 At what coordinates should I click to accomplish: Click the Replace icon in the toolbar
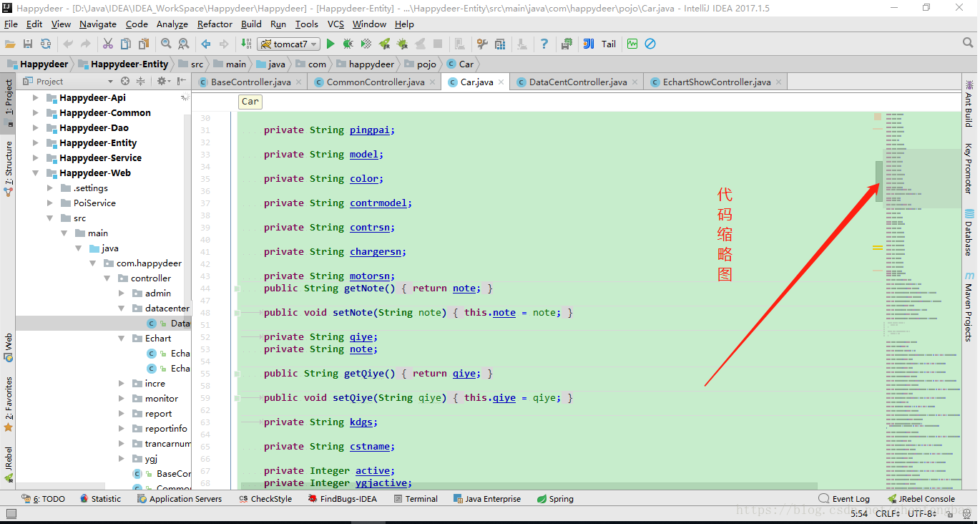pyautogui.click(x=184, y=44)
